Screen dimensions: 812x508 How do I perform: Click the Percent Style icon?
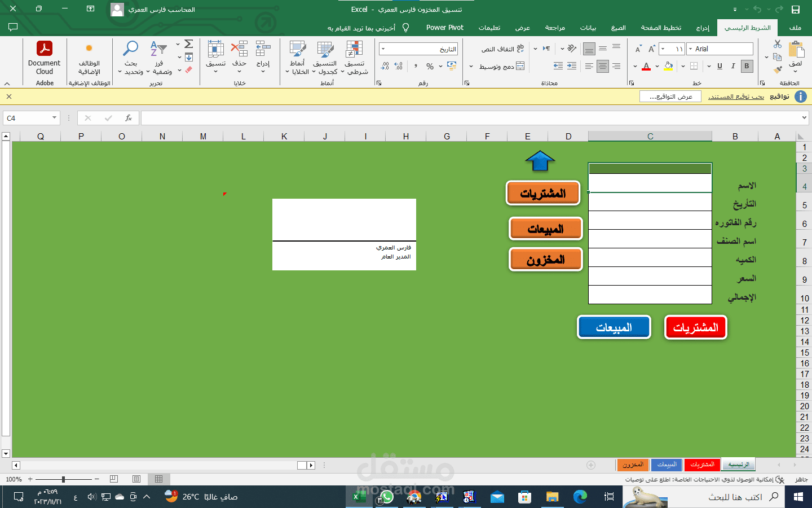pos(430,67)
